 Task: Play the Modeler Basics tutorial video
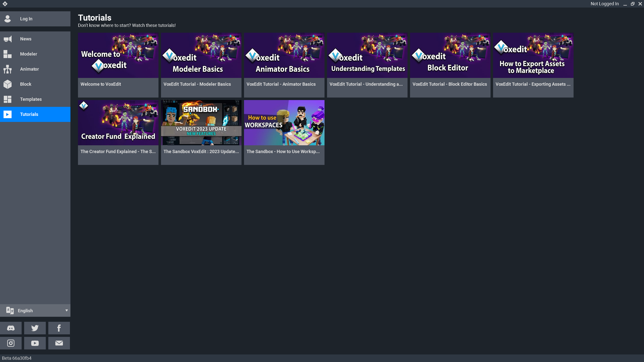click(x=201, y=55)
